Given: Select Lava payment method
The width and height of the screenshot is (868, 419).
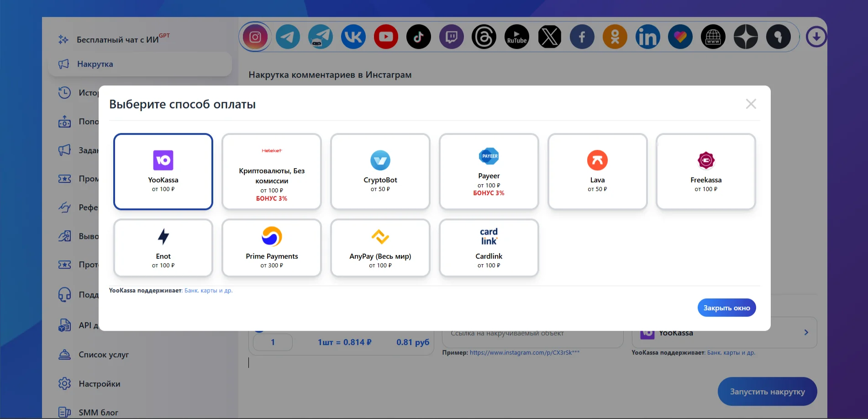Looking at the screenshot, I should (598, 171).
